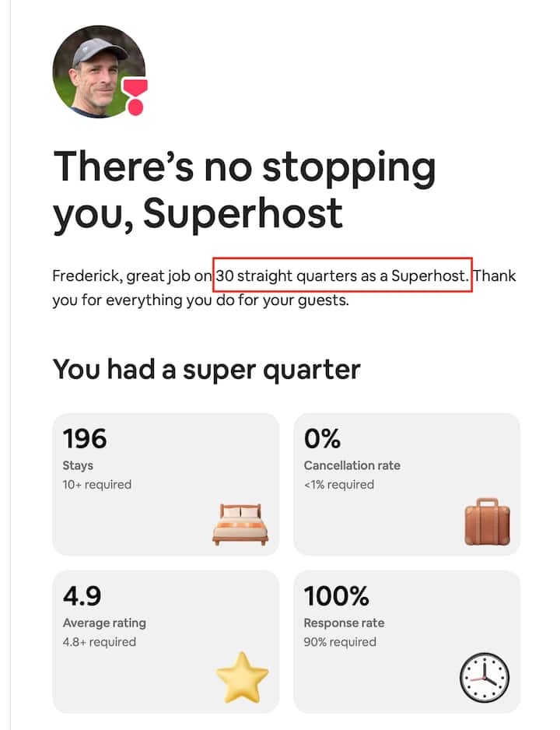Screen dimensions: 560x730
Task: Select the "Stays" label
Action: pos(78,465)
